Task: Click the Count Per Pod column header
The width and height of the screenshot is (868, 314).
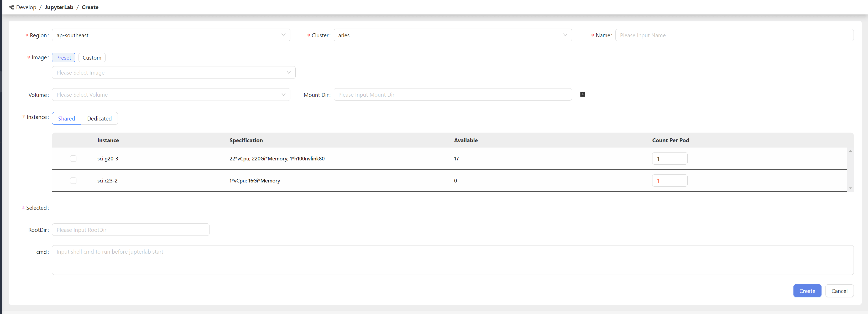Action: pos(671,140)
